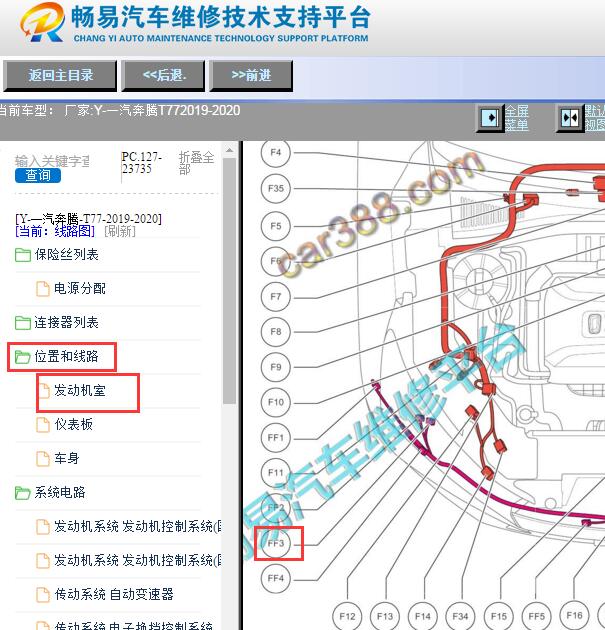Click the R logo of 畅易 platform

click(42, 22)
